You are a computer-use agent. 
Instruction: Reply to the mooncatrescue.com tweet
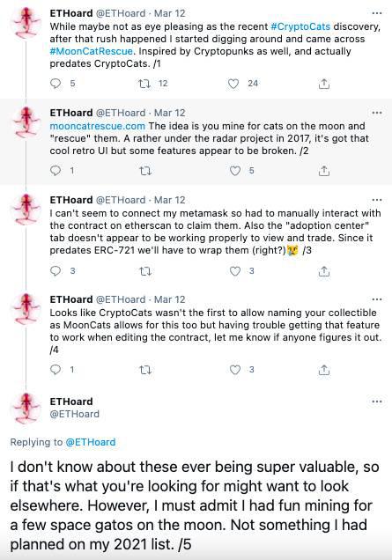point(55,171)
